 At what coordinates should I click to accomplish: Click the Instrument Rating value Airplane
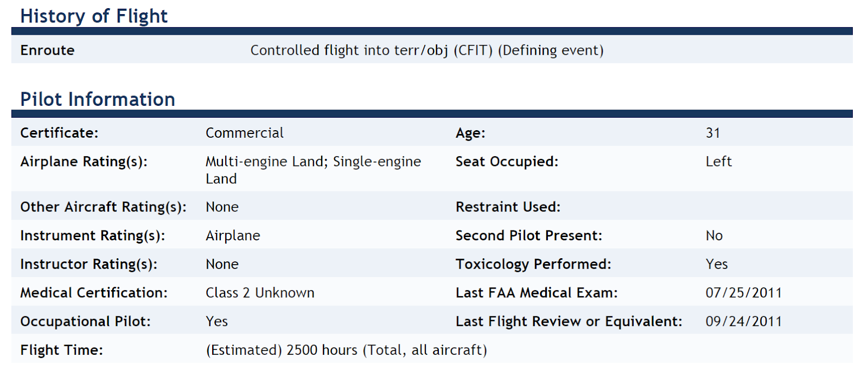(x=233, y=236)
